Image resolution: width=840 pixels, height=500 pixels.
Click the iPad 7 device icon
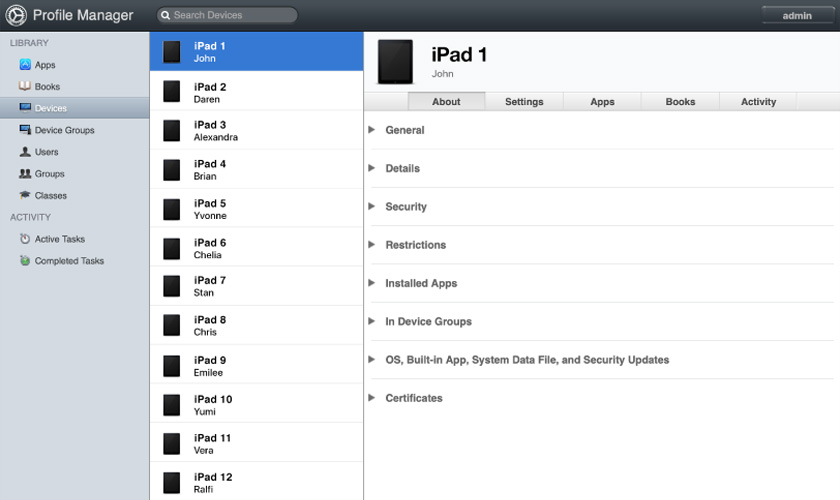point(171,286)
